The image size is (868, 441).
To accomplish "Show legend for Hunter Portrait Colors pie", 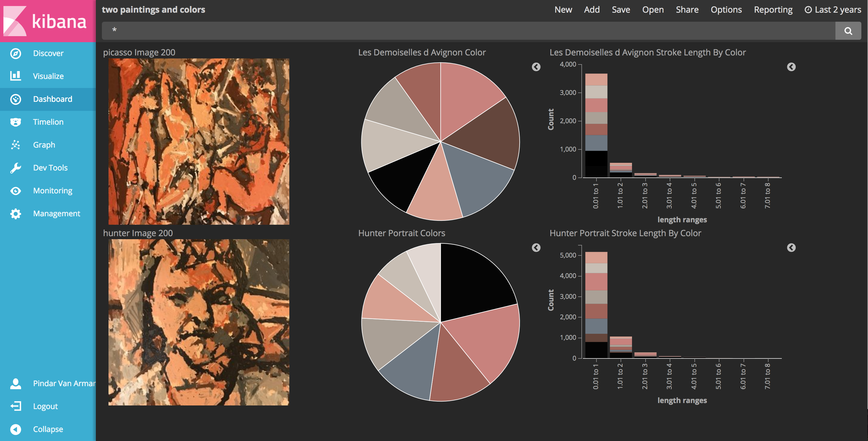I will pos(536,248).
